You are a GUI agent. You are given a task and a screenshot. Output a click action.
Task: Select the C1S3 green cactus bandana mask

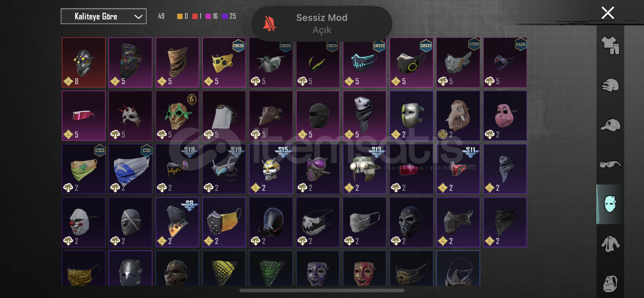(x=84, y=169)
